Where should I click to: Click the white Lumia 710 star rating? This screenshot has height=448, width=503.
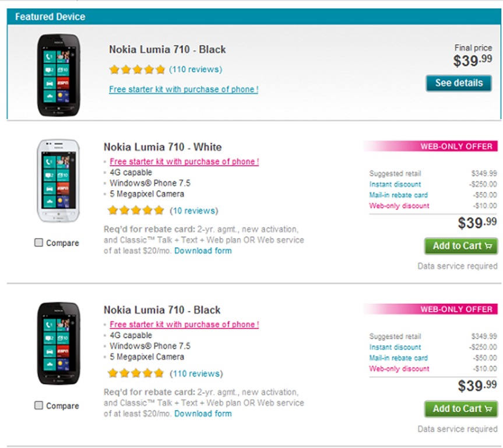click(136, 210)
